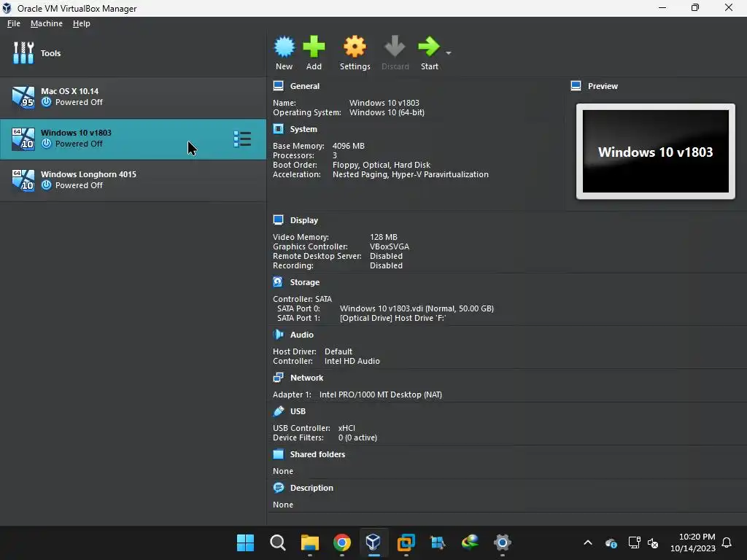This screenshot has height=560, width=747.
Task: Click the Storage section disk icon
Action: pyautogui.click(x=278, y=282)
